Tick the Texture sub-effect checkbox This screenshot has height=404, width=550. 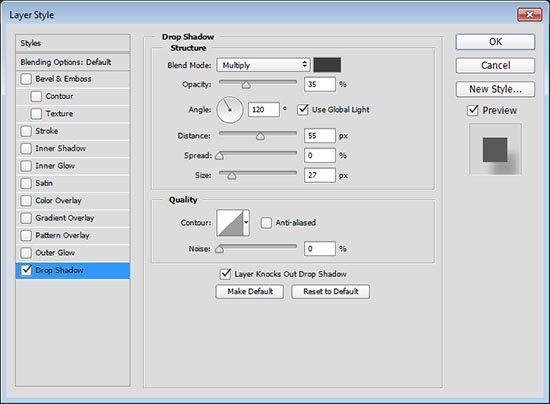(36, 114)
